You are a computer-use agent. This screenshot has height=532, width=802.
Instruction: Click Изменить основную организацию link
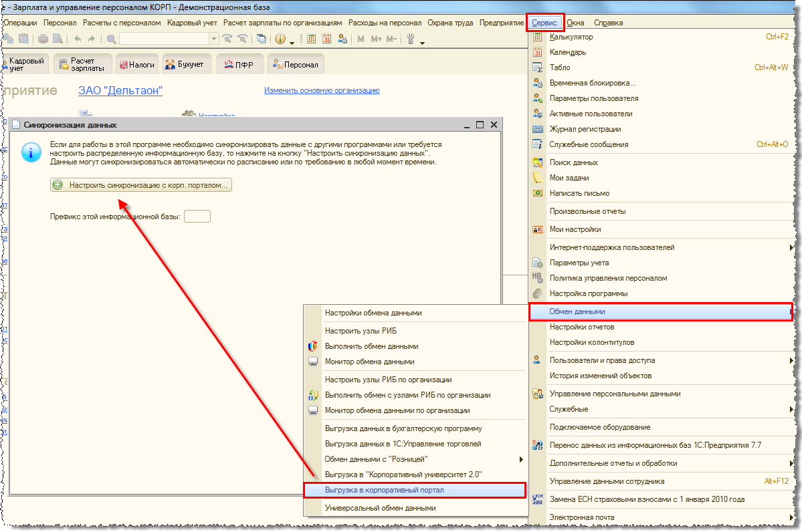(x=322, y=90)
